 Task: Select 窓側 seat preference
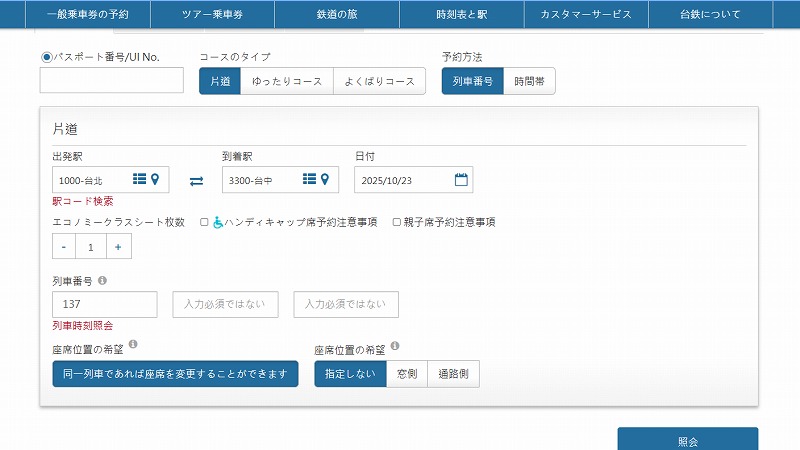[407, 374]
